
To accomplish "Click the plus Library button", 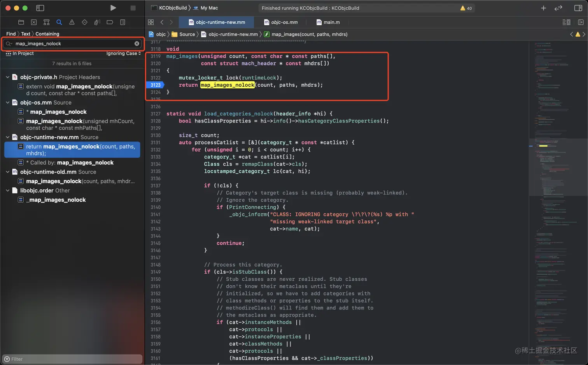I will pos(543,8).
